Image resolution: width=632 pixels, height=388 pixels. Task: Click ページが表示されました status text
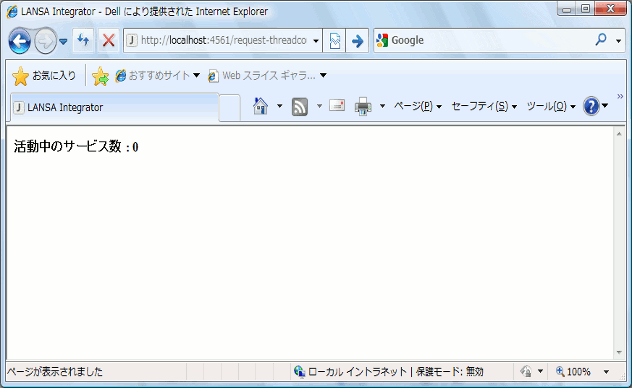55,371
